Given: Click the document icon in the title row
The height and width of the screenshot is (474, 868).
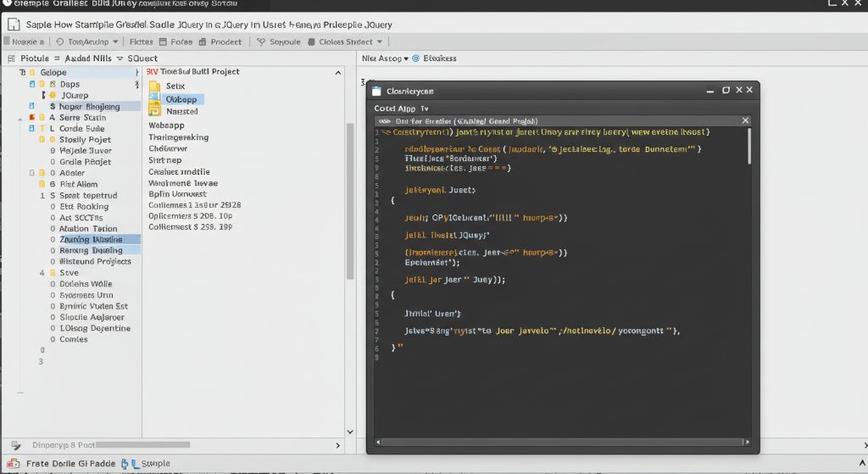Looking at the screenshot, I should (x=13, y=25).
